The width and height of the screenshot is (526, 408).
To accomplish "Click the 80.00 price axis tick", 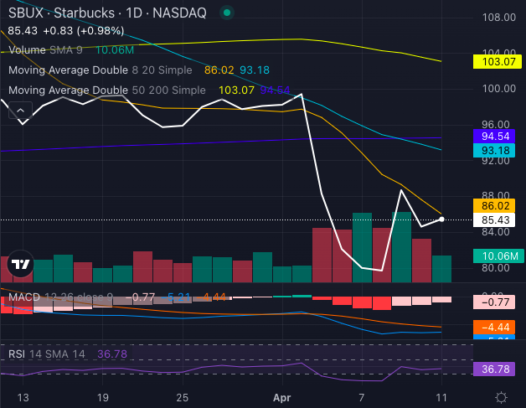I will point(495,268).
